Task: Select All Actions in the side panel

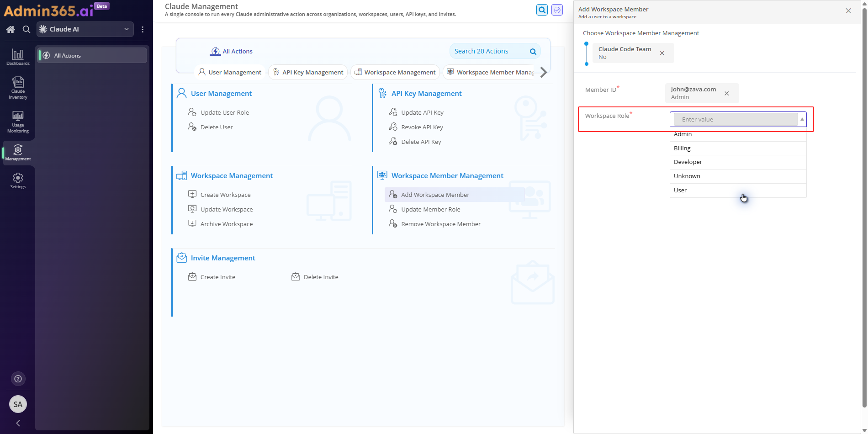Action: [x=92, y=55]
